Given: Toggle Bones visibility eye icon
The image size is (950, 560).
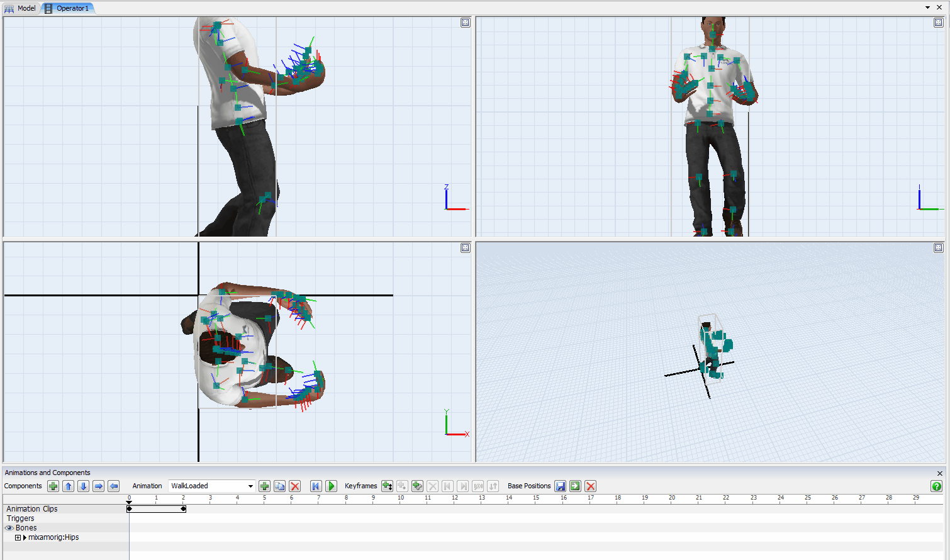Looking at the screenshot, I should [9, 528].
